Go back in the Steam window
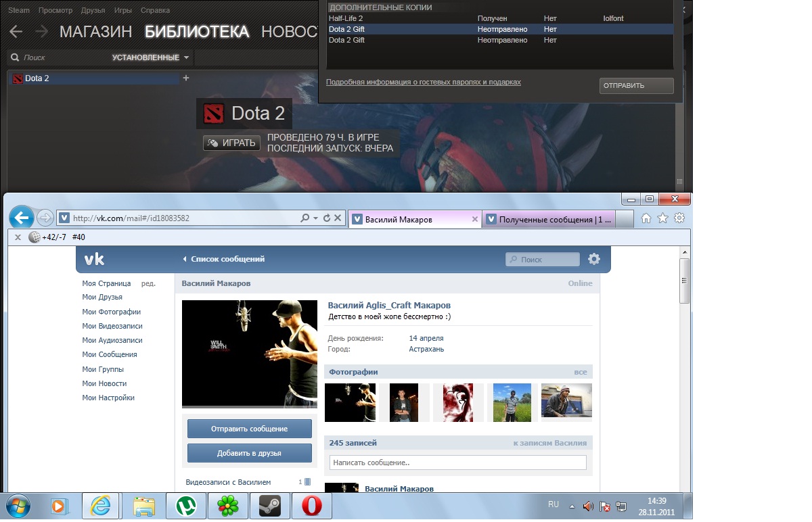This screenshot has width=812, height=522. 16,31
